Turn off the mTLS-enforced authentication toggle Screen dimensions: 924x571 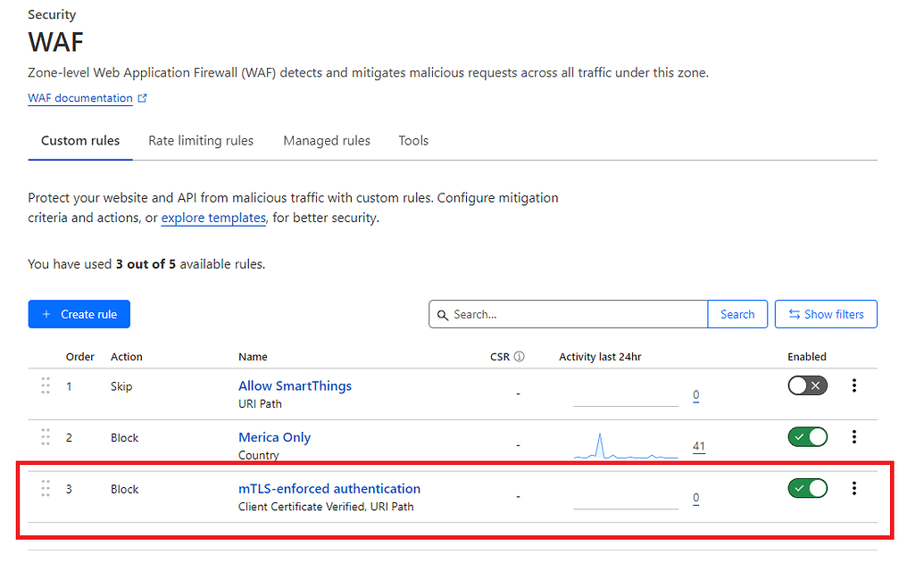[x=807, y=488]
